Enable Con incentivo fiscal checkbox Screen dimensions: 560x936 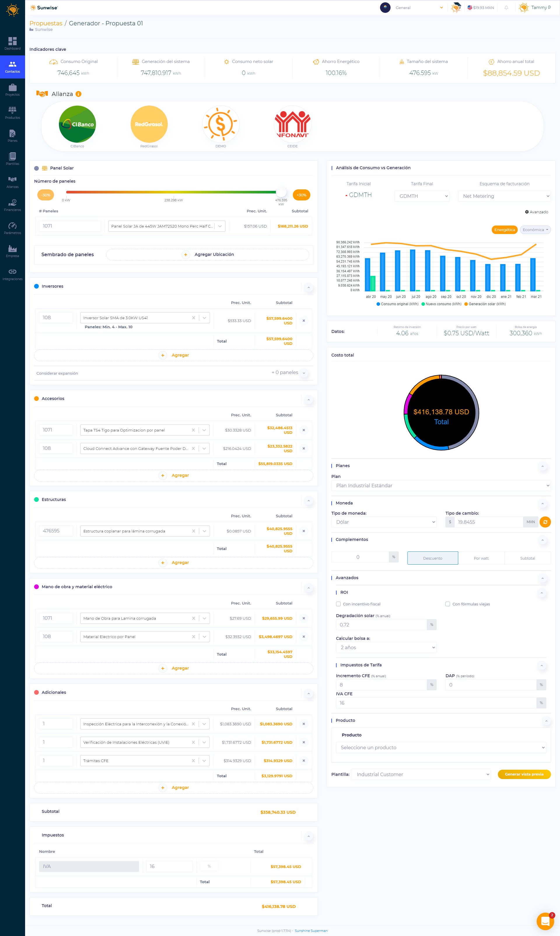pyautogui.click(x=339, y=604)
